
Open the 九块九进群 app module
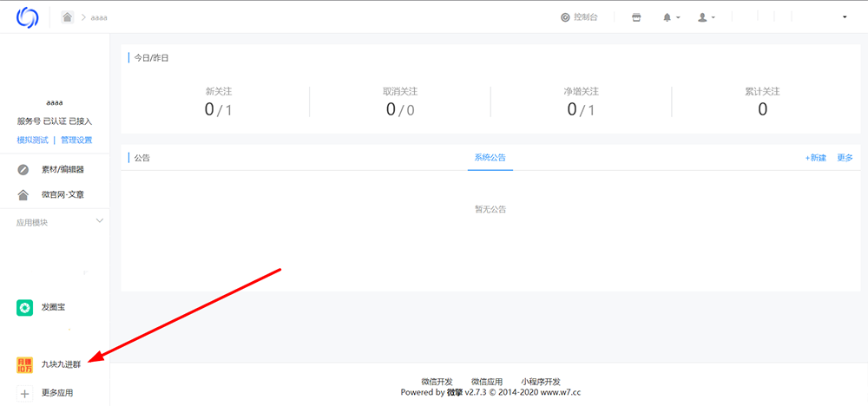60,364
